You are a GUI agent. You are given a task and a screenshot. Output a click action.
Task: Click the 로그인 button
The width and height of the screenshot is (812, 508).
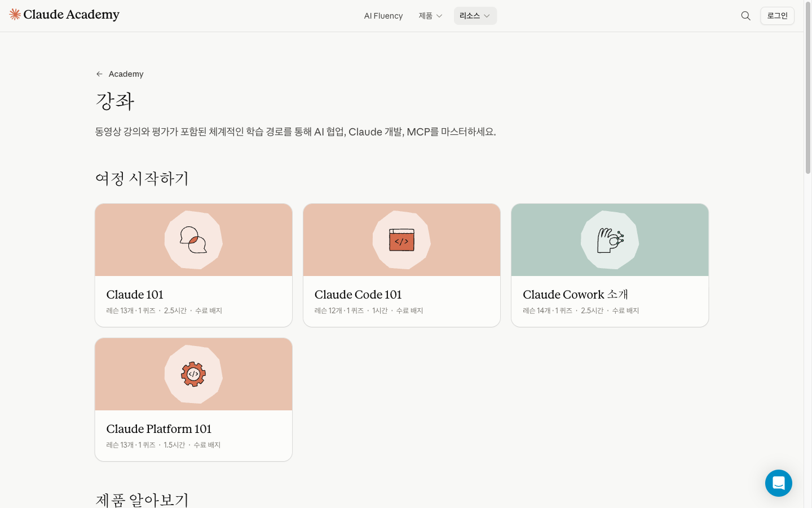777,16
